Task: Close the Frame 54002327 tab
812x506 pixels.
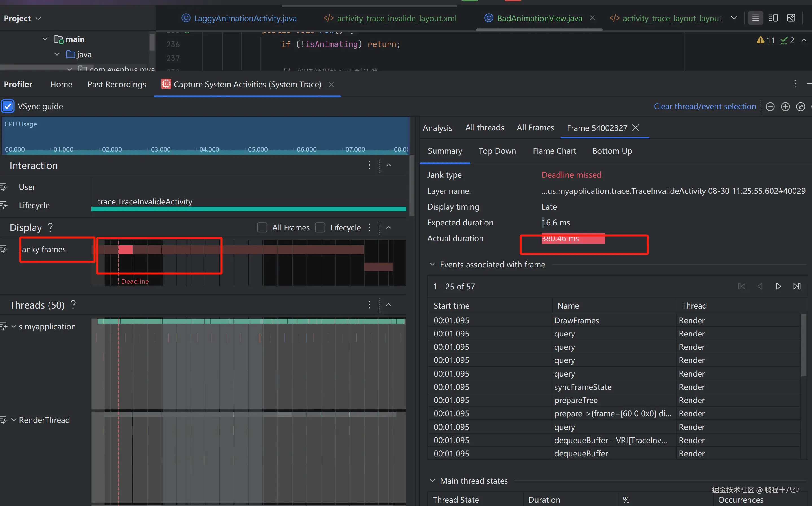Action: pyautogui.click(x=636, y=128)
